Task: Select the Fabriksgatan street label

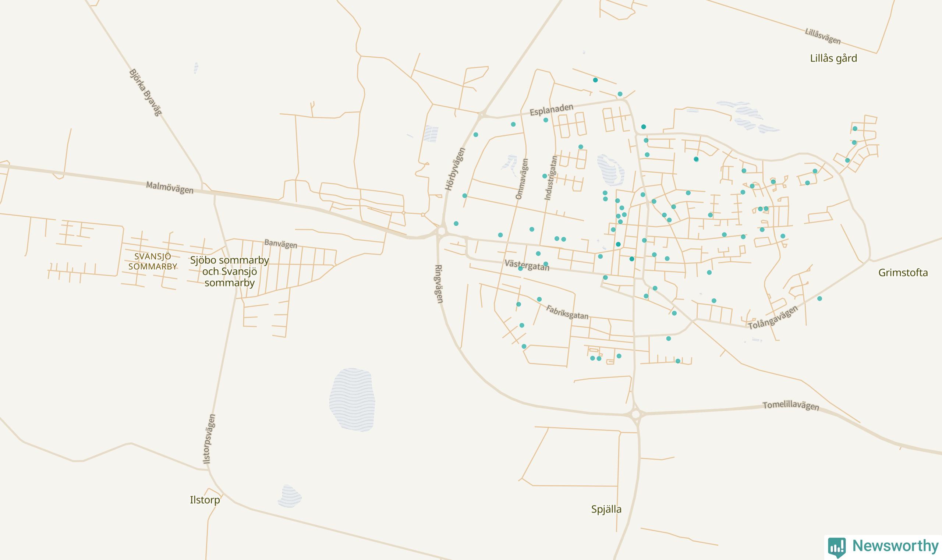Action: (567, 312)
